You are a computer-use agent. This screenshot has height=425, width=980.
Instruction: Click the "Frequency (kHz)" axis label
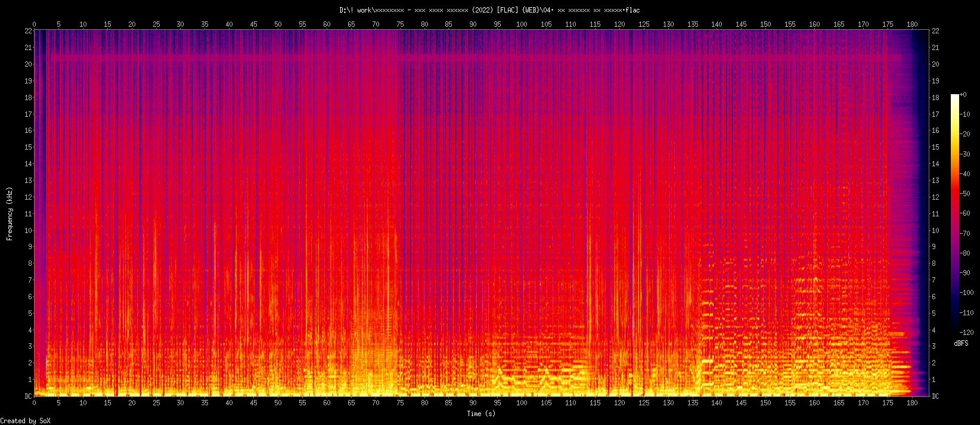[10, 213]
